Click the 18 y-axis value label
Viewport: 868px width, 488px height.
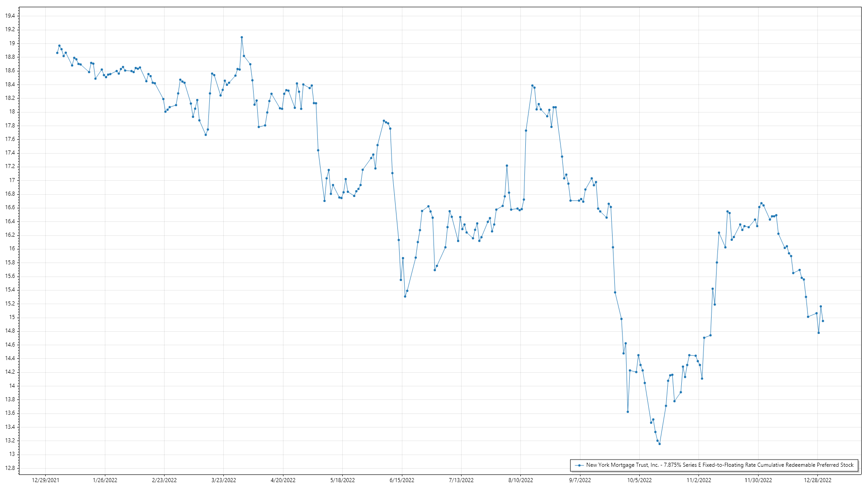[x=12, y=112]
